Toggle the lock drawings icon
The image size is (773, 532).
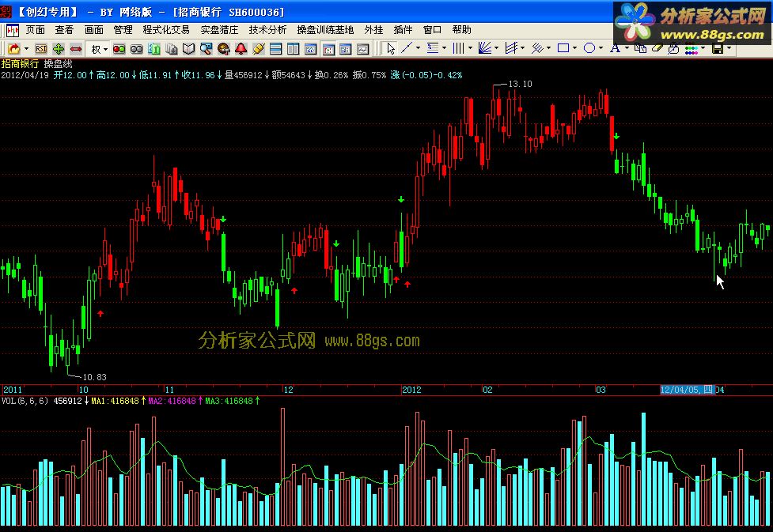tap(673, 48)
